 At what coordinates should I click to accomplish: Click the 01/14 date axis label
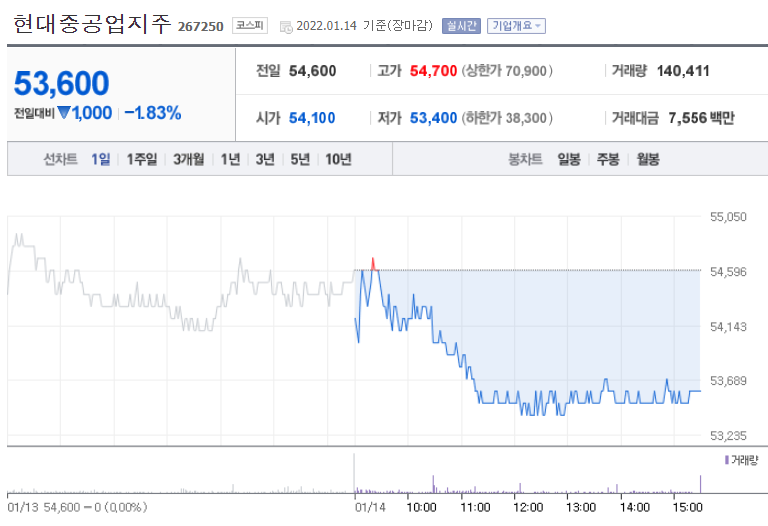click(x=370, y=507)
